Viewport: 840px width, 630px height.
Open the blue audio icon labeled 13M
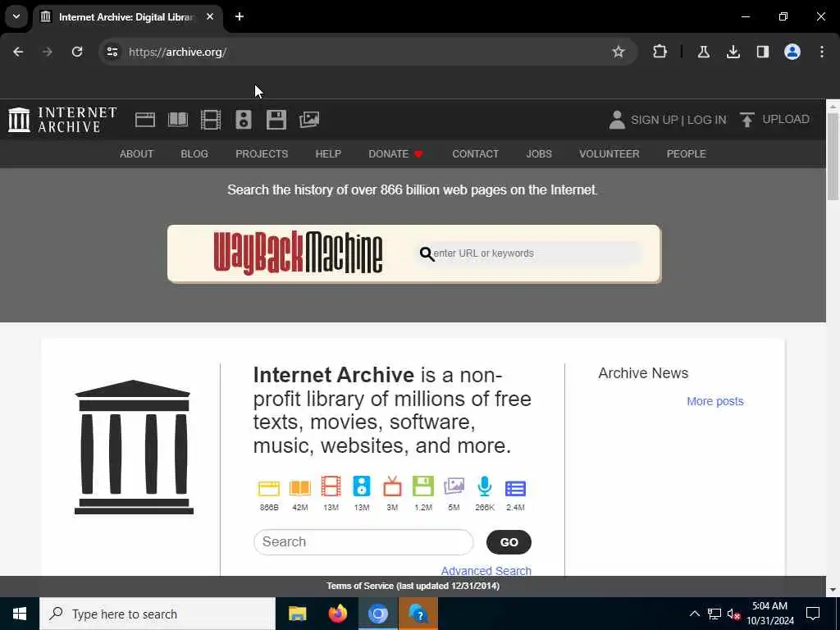(362, 486)
